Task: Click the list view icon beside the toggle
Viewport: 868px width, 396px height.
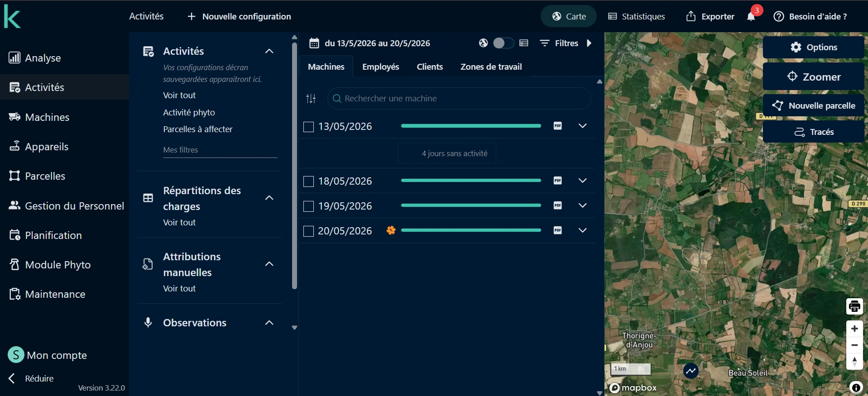Action: point(524,43)
